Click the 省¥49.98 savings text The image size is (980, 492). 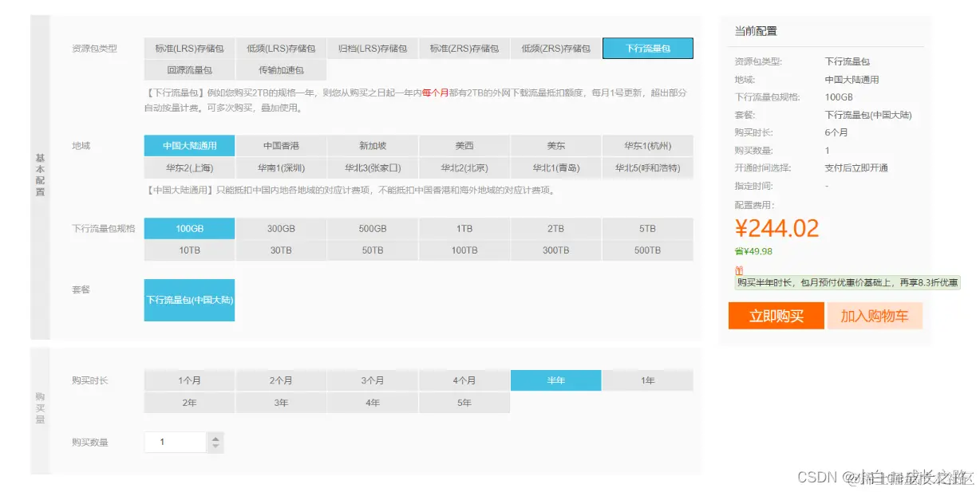tap(753, 251)
